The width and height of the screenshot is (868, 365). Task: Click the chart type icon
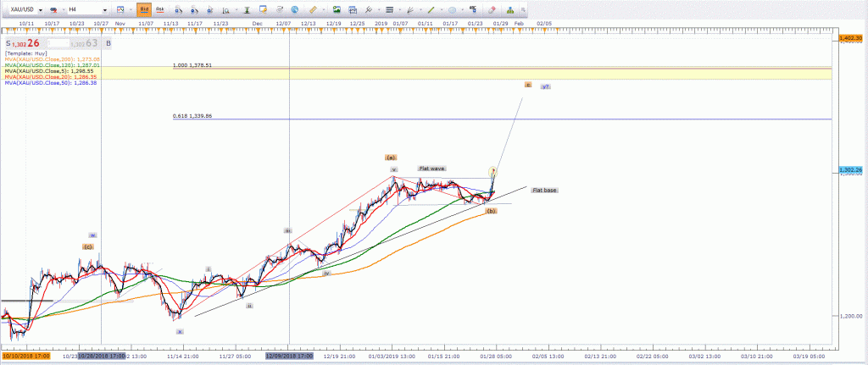point(119,8)
